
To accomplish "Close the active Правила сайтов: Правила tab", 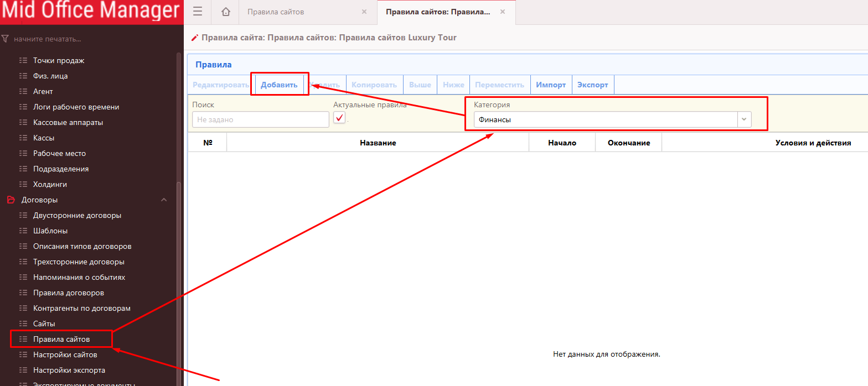I will pyautogui.click(x=502, y=12).
